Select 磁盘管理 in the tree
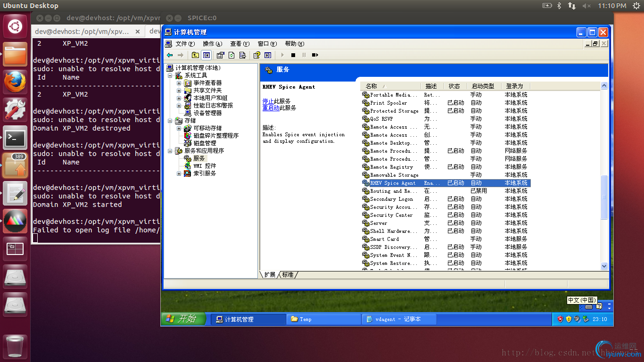This screenshot has height=362, width=644. (205, 143)
